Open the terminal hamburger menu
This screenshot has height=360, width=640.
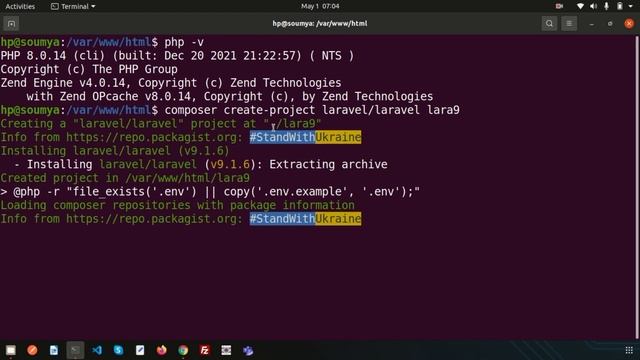pos(569,24)
